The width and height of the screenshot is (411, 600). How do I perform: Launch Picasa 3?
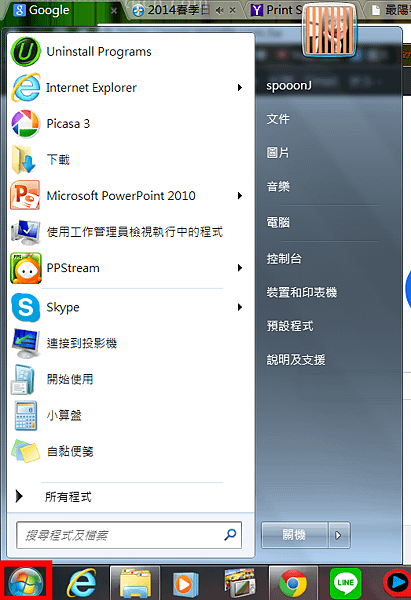130,124
